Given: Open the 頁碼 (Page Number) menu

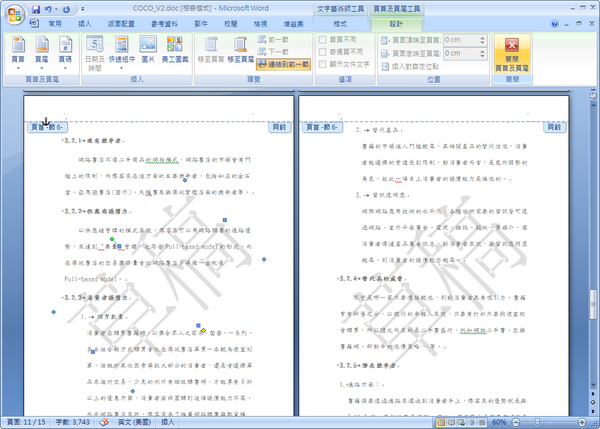Looking at the screenshot, I should [x=65, y=49].
